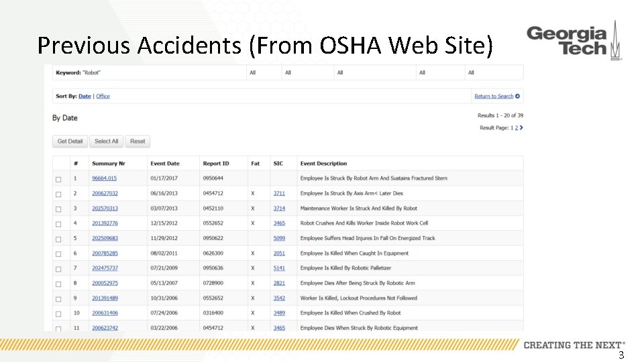Open summary number 201392776
Image resolution: width=644 pixels, height=362 pixels.
(x=105, y=223)
